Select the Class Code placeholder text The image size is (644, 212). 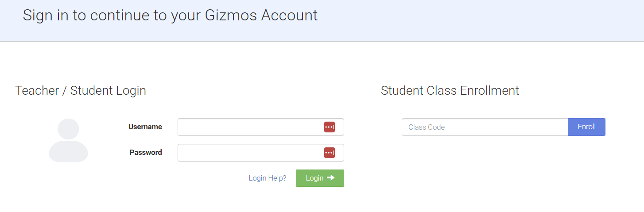tap(427, 127)
